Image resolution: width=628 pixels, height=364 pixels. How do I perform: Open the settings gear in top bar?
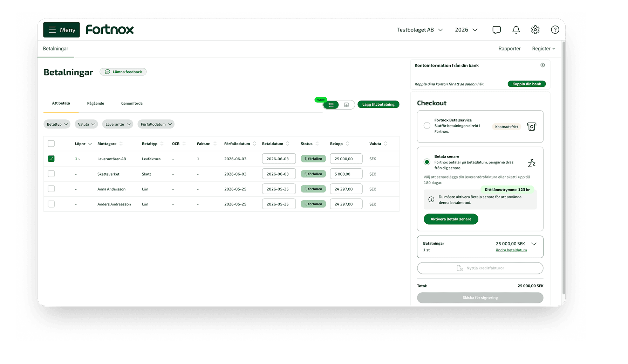coord(535,30)
